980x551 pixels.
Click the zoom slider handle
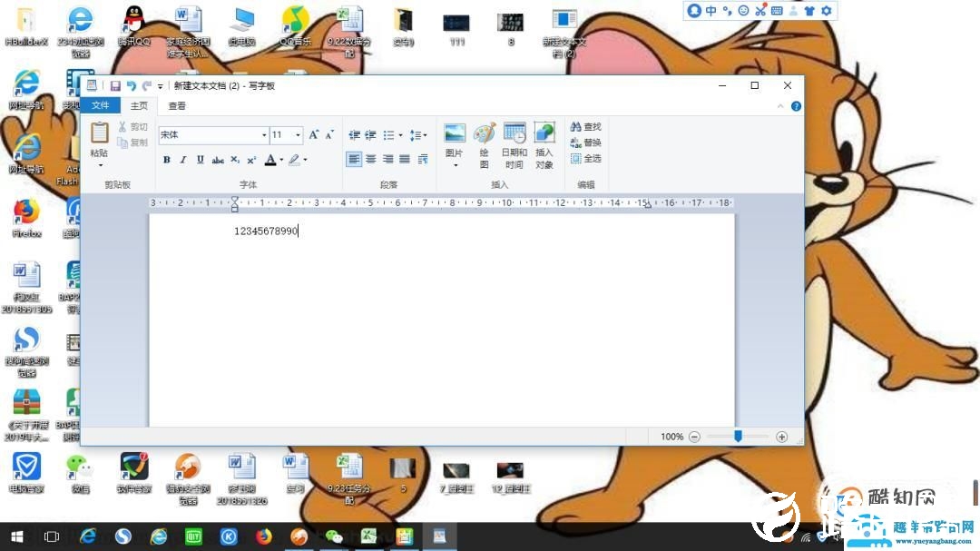(738, 436)
